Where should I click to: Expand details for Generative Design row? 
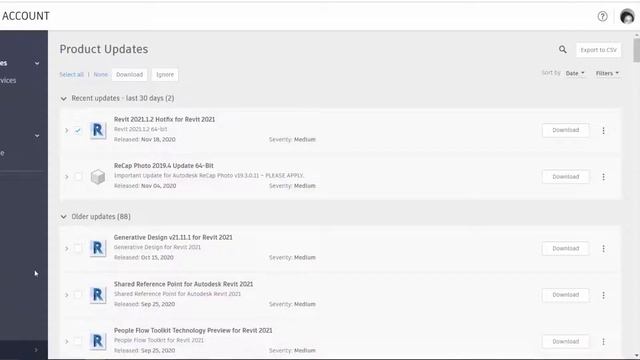[x=67, y=249]
